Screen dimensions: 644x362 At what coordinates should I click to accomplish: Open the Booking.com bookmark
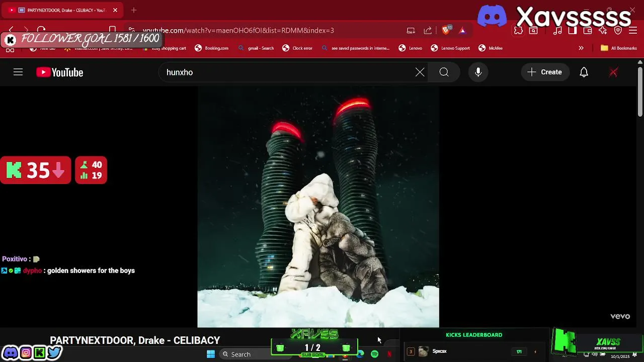(212, 48)
